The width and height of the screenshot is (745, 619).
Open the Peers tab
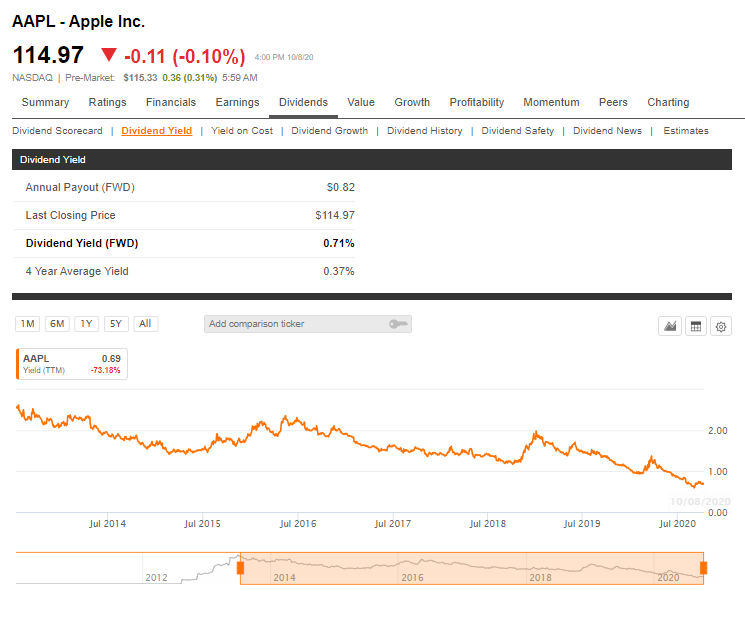coord(613,102)
